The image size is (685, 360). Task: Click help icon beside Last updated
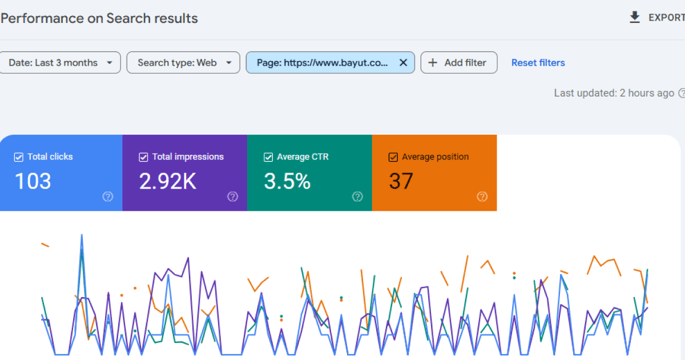tap(682, 93)
